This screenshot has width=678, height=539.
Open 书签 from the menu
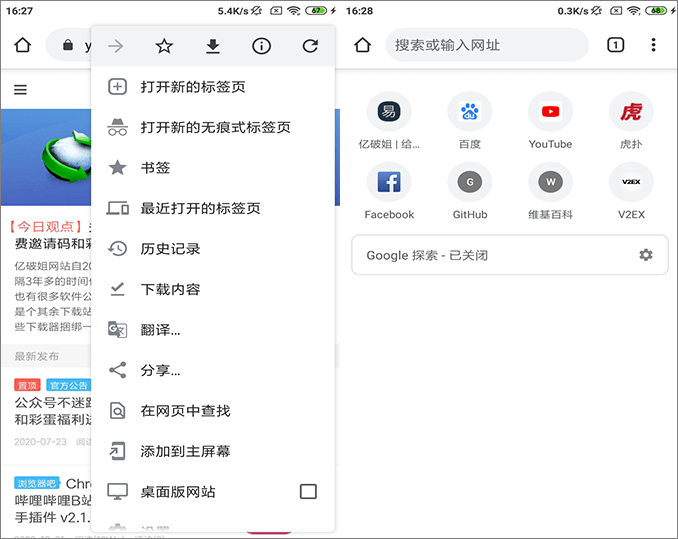pos(213,168)
